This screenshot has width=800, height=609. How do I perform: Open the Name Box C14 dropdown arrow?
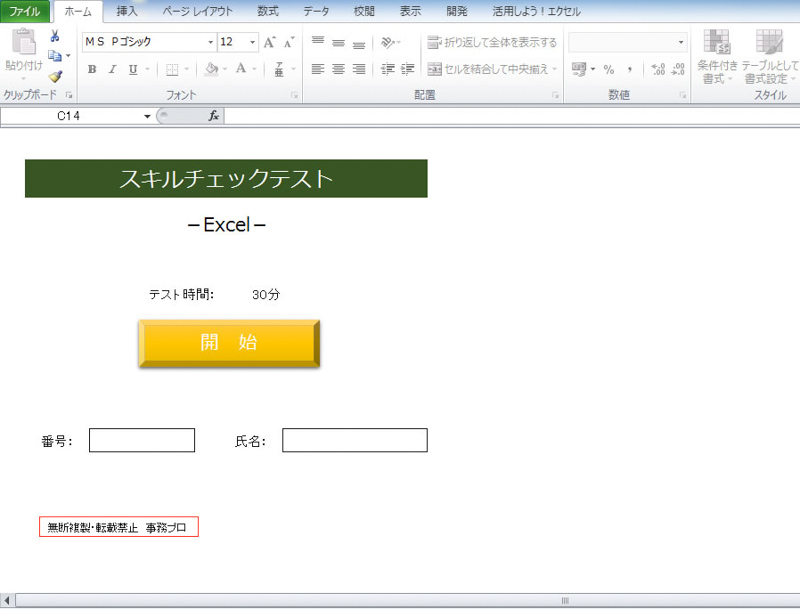click(x=148, y=116)
